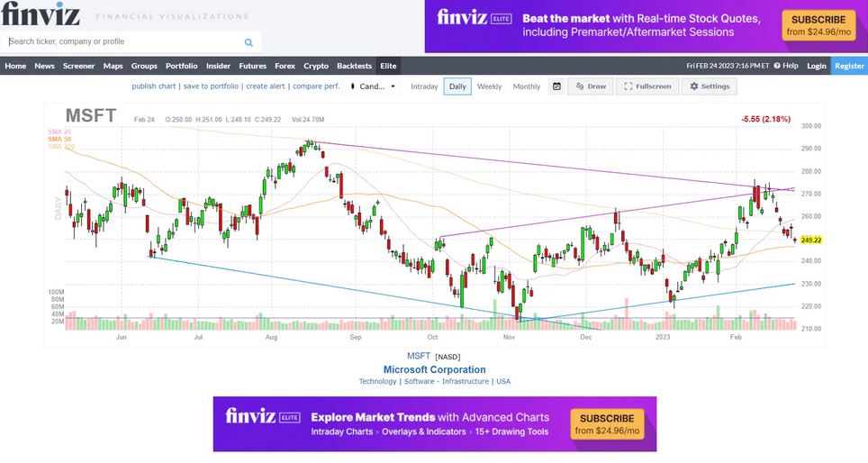The height and width of the screenshot is (463, 868).
Task: Open the Microsoft Corporation link
Action: pos(435,369)
